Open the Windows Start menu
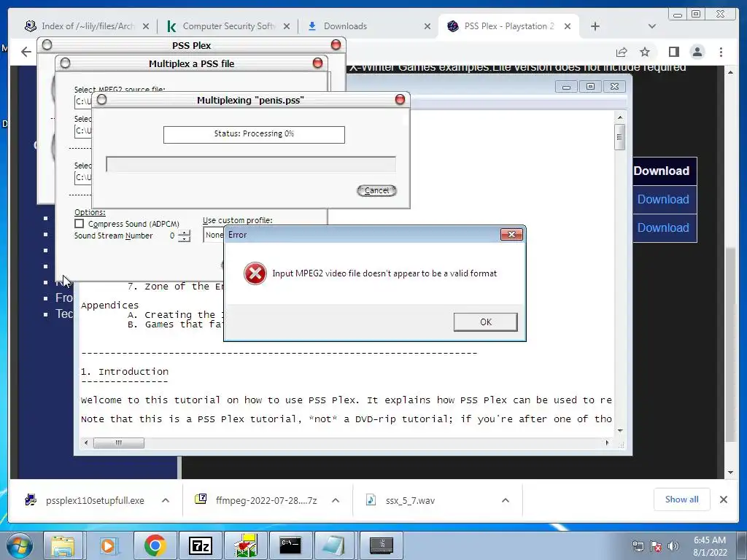This screenshot has width=747, height=560. coord(20,545)
